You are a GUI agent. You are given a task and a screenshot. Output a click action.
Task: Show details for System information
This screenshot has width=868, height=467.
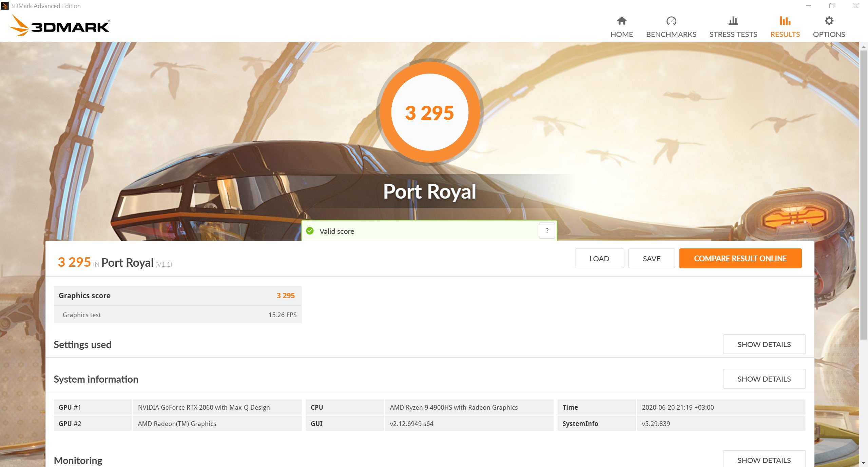(x=764, y=379)
